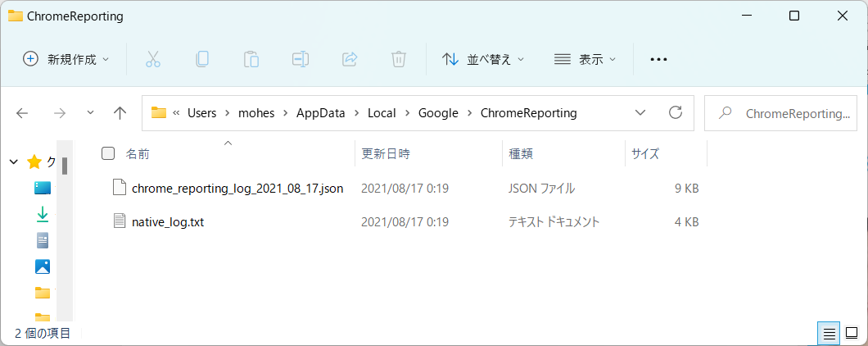This screenshot has width=868, height=346.
Task: Open the 表示 (View) dropdown
Action: tap(585, 59)
